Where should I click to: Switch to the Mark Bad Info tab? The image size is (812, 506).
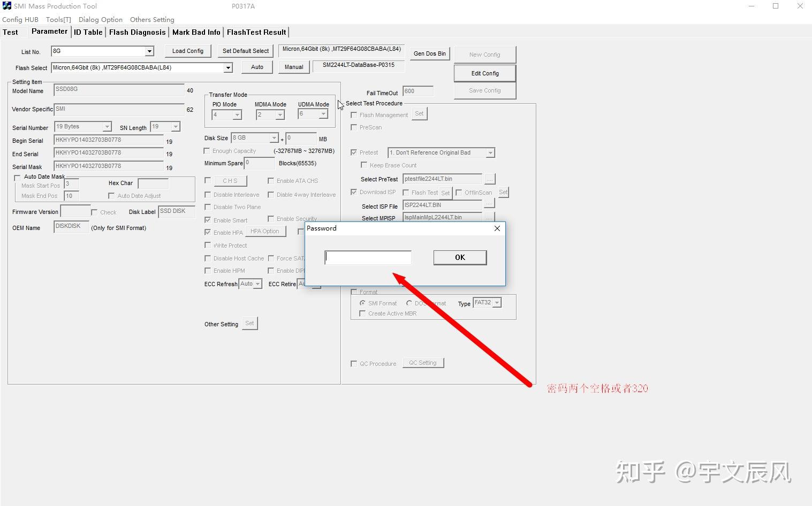(196, 32)
